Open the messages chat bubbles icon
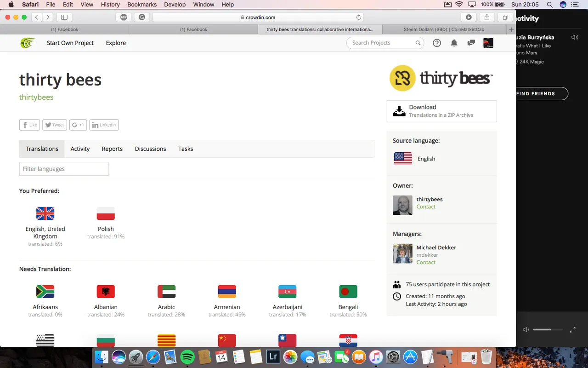Screen dimensions: 588x368 [471, 43]
